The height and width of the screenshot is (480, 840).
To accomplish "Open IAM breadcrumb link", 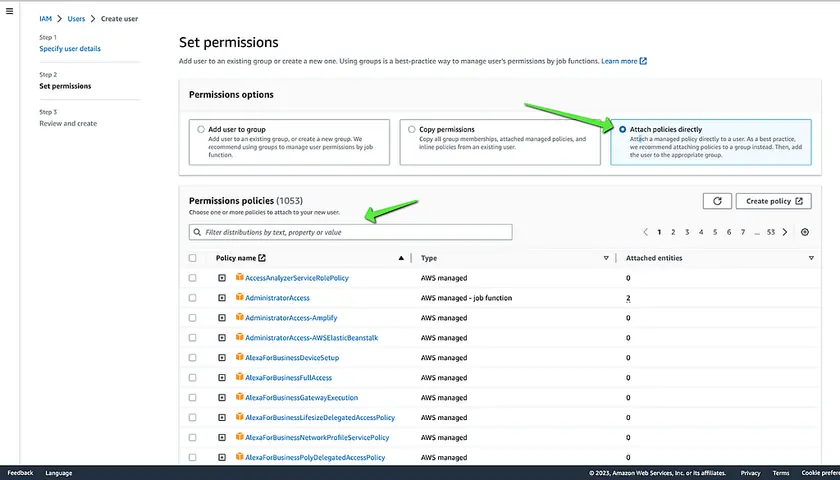I will [x=46, y=19].
